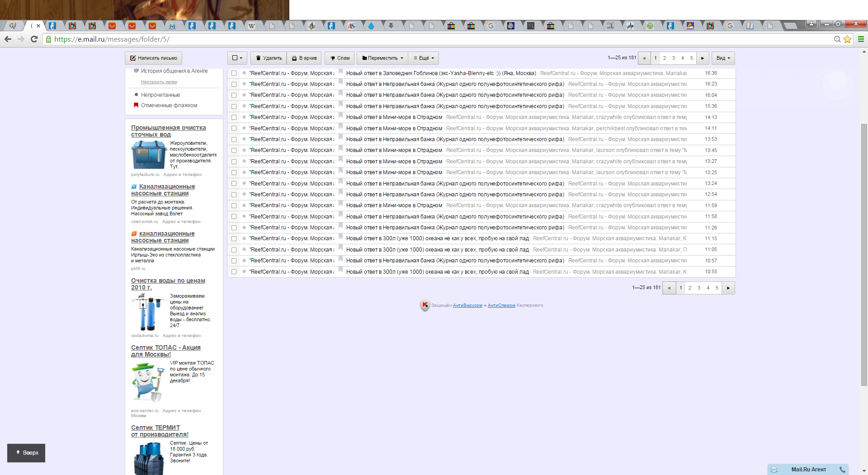
Task: Open the select-all checkbox dropdown
Action: point(237,58)
